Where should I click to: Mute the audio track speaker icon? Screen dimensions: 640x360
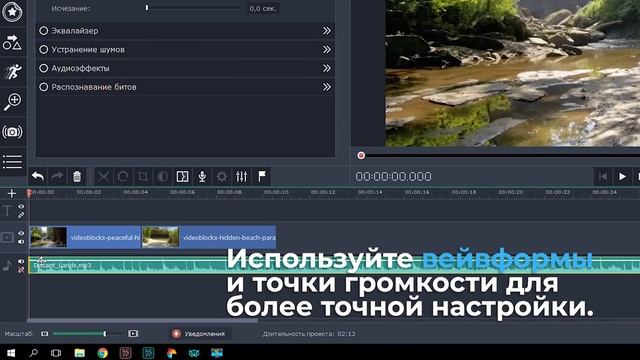pos(21,261)
